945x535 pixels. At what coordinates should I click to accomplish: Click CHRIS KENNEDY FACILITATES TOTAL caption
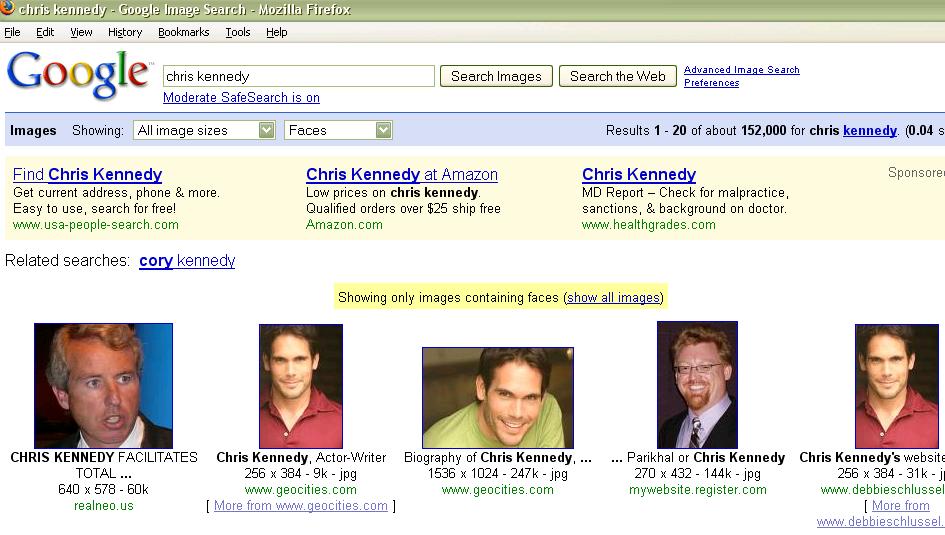pos(104,465)
